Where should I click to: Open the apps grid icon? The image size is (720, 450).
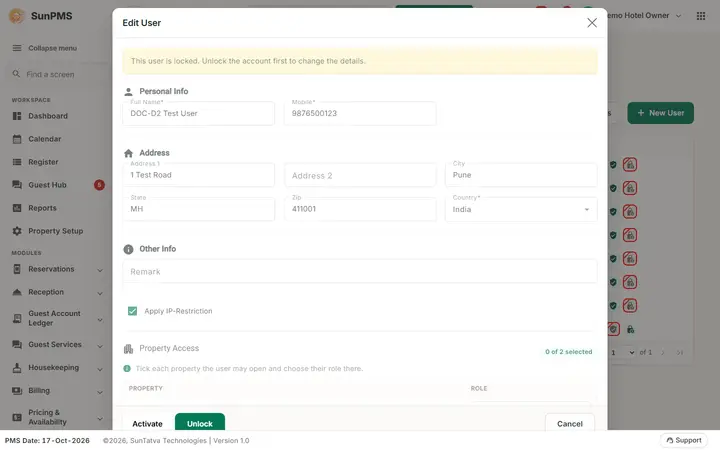click(701, 16)
